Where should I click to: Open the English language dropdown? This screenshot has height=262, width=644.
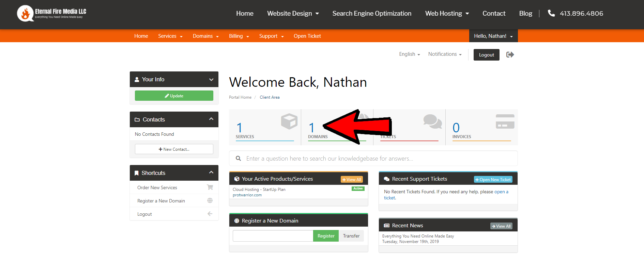tap(410, 54)
